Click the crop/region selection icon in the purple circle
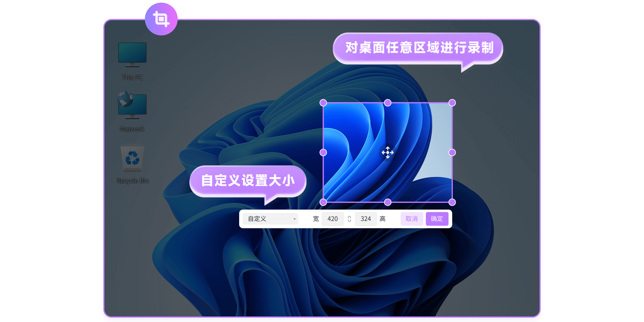This screenshot has width=644, height=322. [161, 18]
